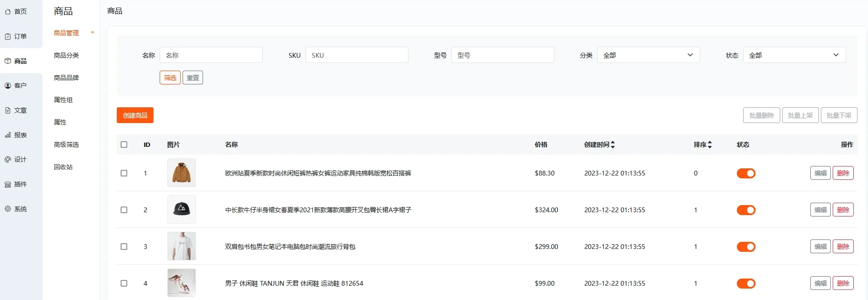This screenshot has width=868, height=300.
Task: Toggle status switch for the $99.00 product
Action: coord(746,283)
